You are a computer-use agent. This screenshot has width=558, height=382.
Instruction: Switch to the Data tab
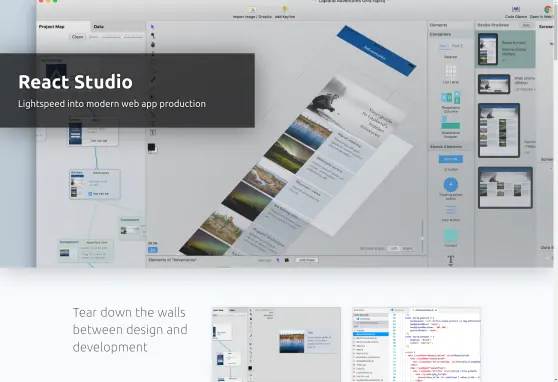[99, 26]
